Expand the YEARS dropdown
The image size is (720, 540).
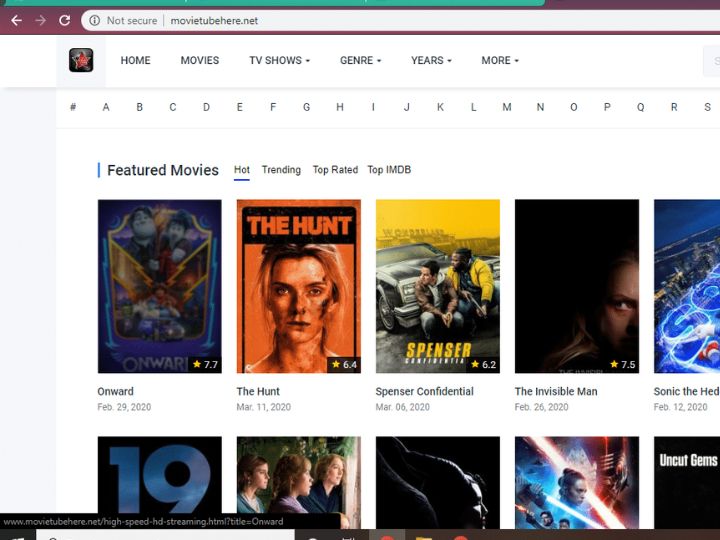[431, 61]
